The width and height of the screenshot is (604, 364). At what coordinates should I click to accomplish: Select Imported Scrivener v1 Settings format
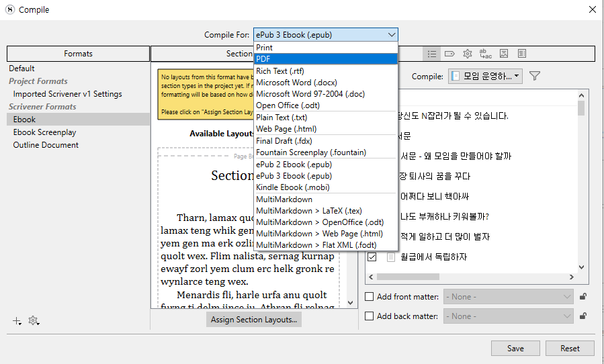coord(78,94)
